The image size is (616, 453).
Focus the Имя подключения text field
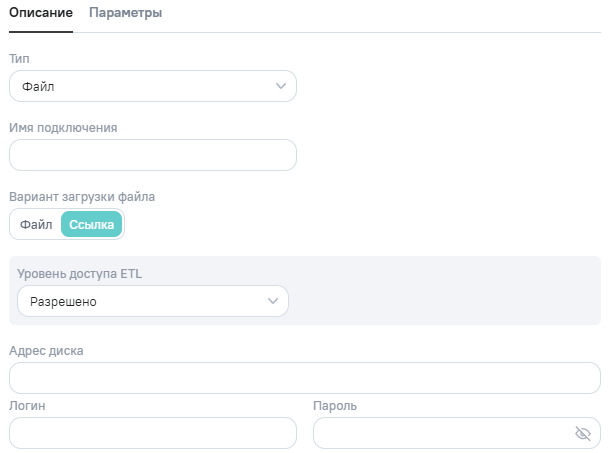click(x=152, y=155)
